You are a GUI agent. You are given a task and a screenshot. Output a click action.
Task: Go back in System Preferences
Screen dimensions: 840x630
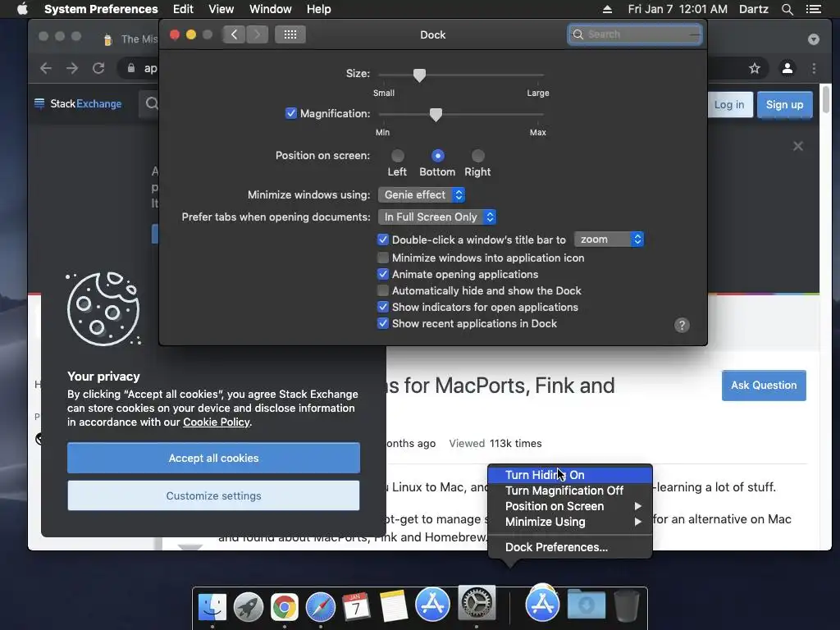pyautogui.click(x=234, y=34)
